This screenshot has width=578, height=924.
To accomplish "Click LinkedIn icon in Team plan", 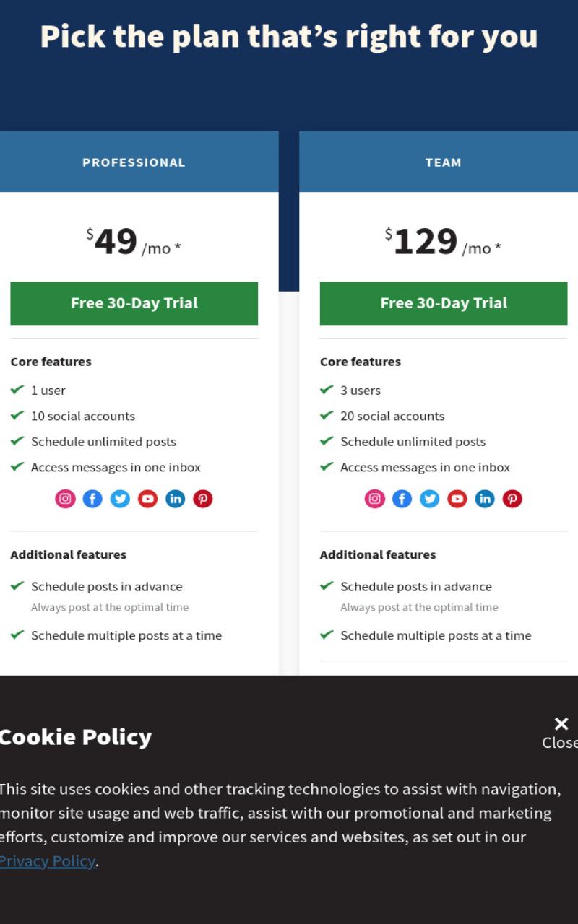I will click(x=485, y=499).
